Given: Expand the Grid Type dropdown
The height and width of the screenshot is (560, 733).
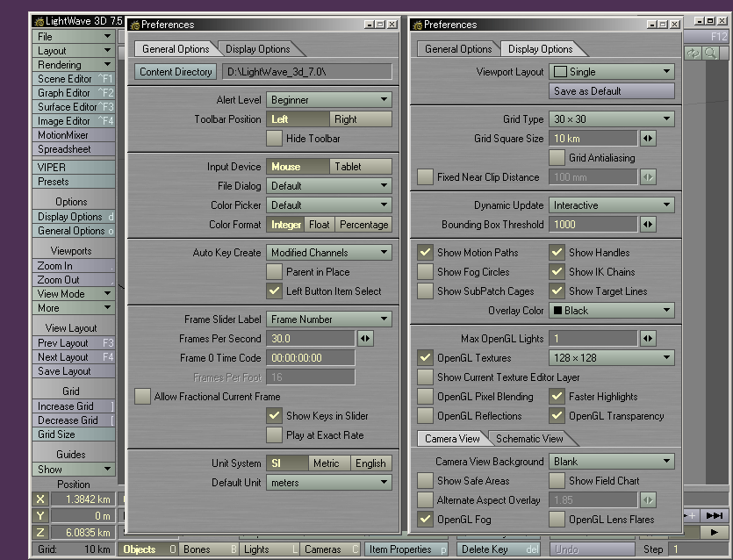Looking at the screenshot, I should (x=612, y=119).
